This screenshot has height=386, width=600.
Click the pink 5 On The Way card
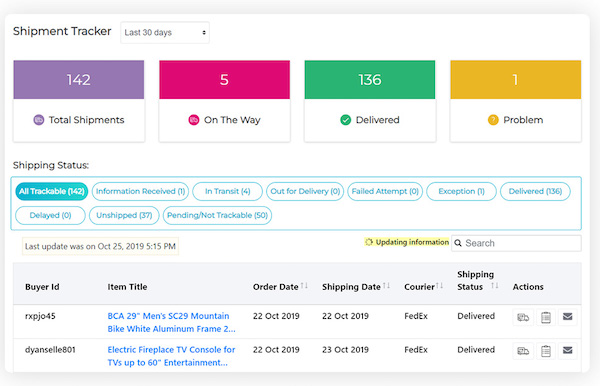coord(225,101)
